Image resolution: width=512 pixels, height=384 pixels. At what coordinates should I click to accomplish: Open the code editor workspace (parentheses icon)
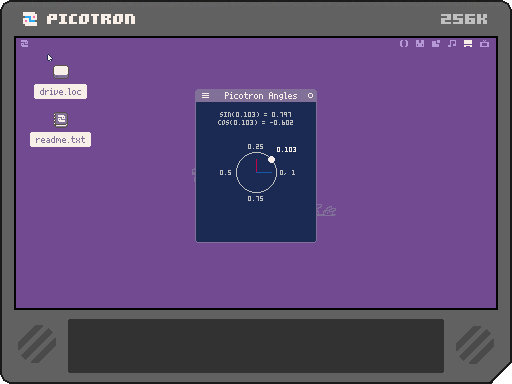pos(404,44)
